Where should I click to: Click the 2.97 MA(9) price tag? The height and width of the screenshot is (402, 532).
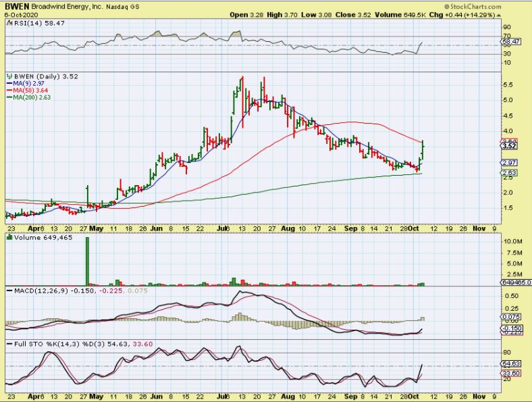[509, 163]
